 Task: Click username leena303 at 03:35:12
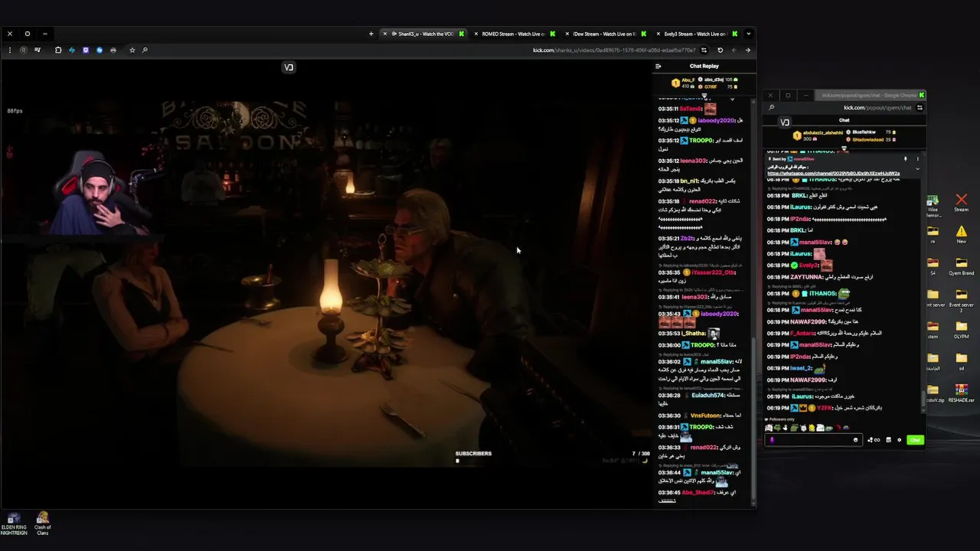(694, 161)
